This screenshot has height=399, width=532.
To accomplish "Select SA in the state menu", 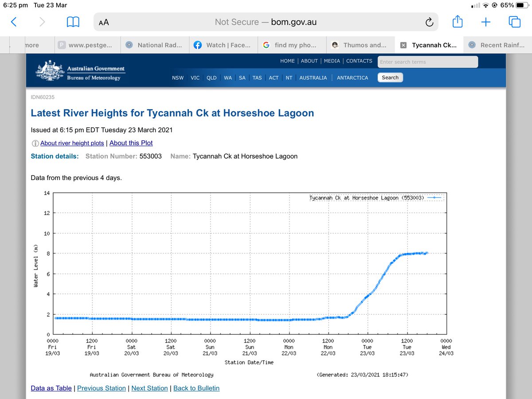I will 242,78.
